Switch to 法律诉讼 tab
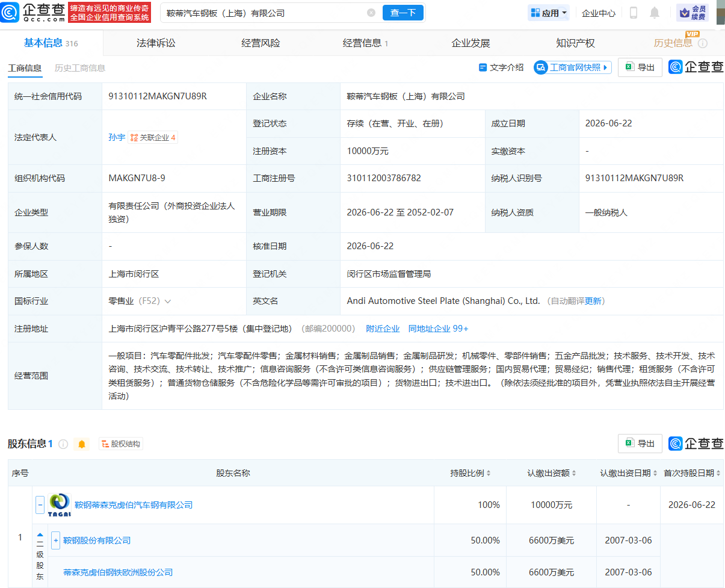The height and width of the screenshot is (588, 725). tap(156, 43)
